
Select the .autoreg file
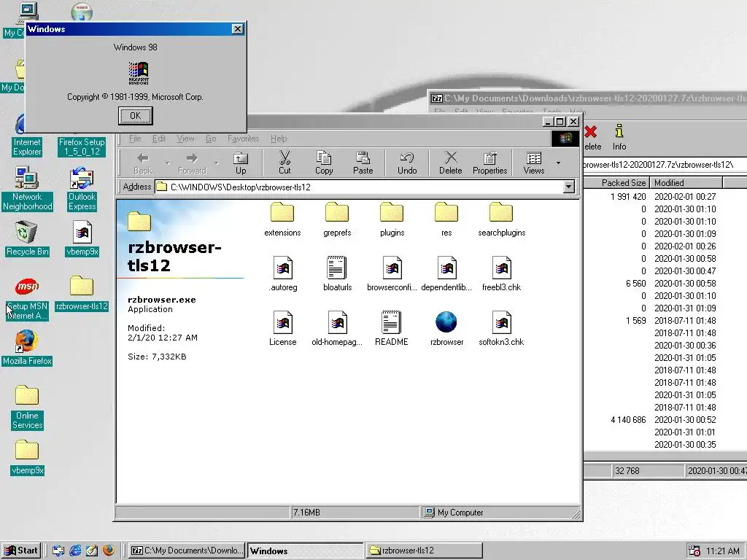click(x=283, y=274)
